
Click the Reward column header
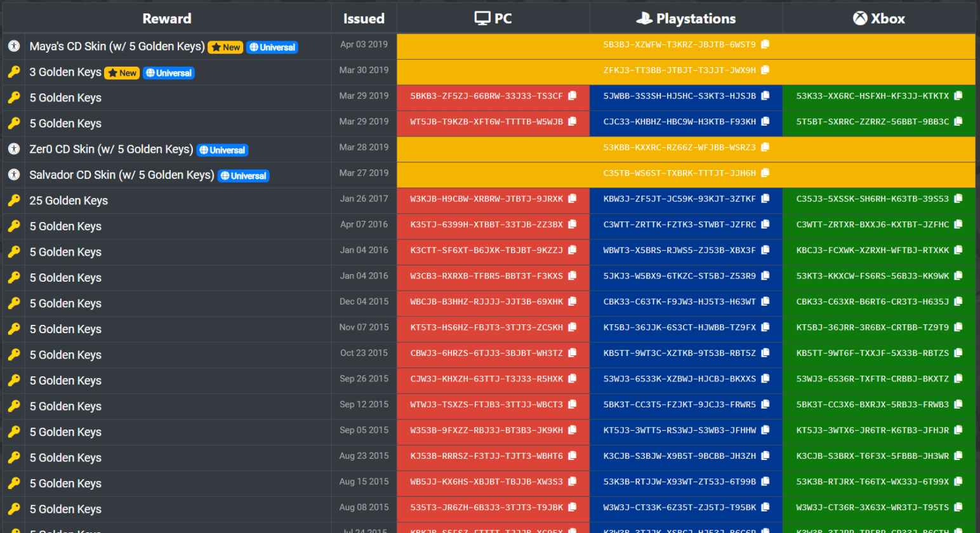tap(167, 18)
